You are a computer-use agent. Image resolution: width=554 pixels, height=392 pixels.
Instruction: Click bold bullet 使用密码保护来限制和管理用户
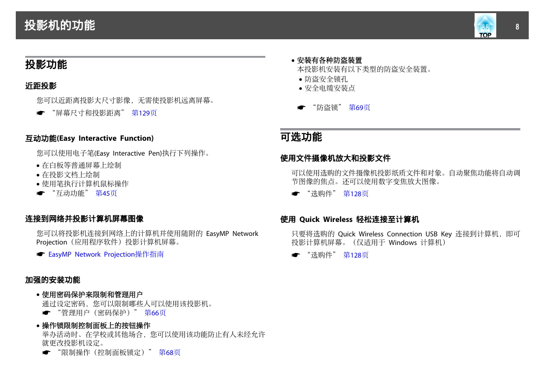(x=92, y=295)
